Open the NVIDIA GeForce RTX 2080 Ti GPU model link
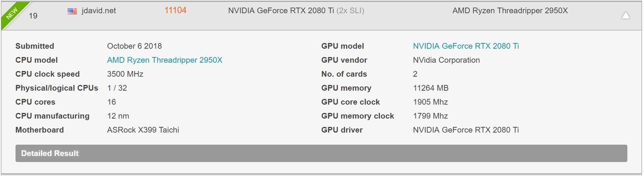Viewport: 644px width, 176px height. (466, 46)
